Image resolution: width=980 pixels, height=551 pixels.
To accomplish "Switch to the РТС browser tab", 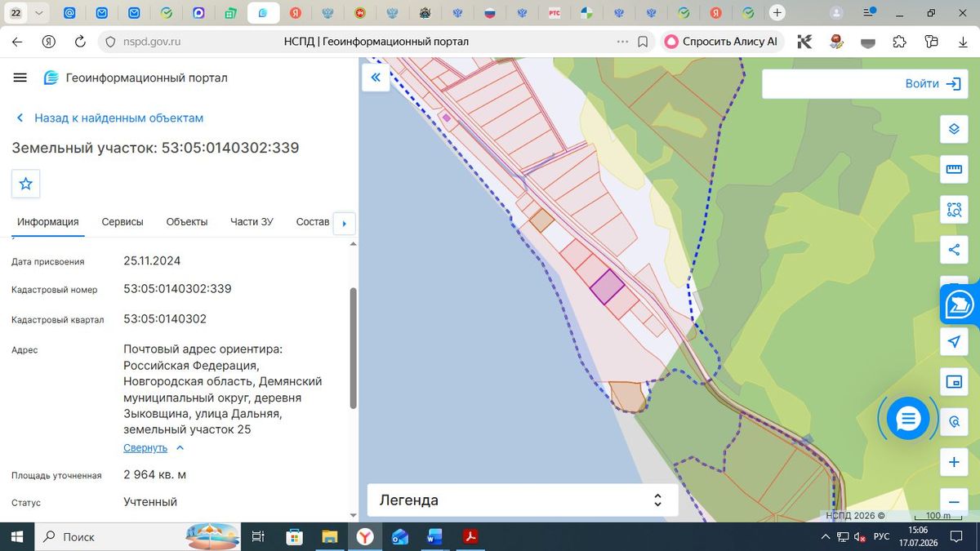I will click(x=555, y=13).
